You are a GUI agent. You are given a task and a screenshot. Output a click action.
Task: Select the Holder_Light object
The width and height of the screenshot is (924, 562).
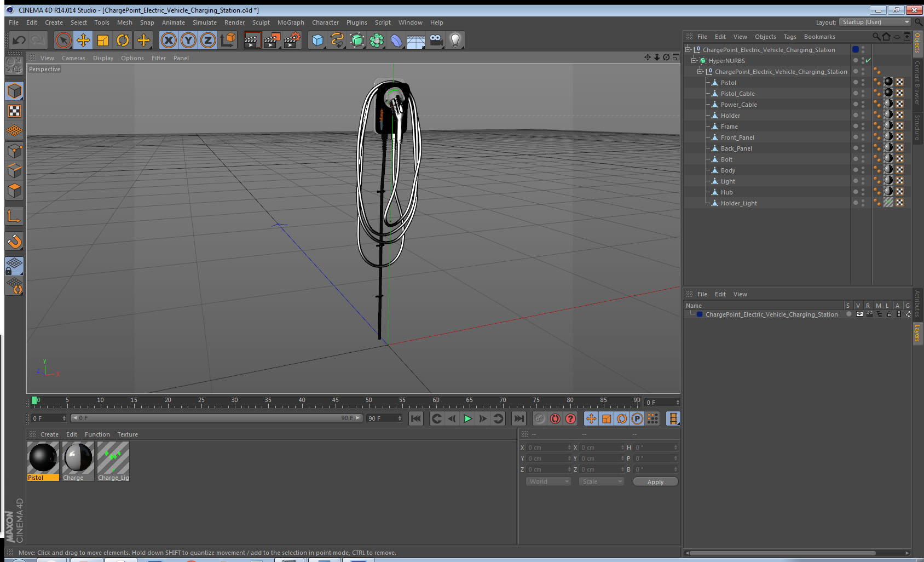pyautogui.click(x=738, y=203)
